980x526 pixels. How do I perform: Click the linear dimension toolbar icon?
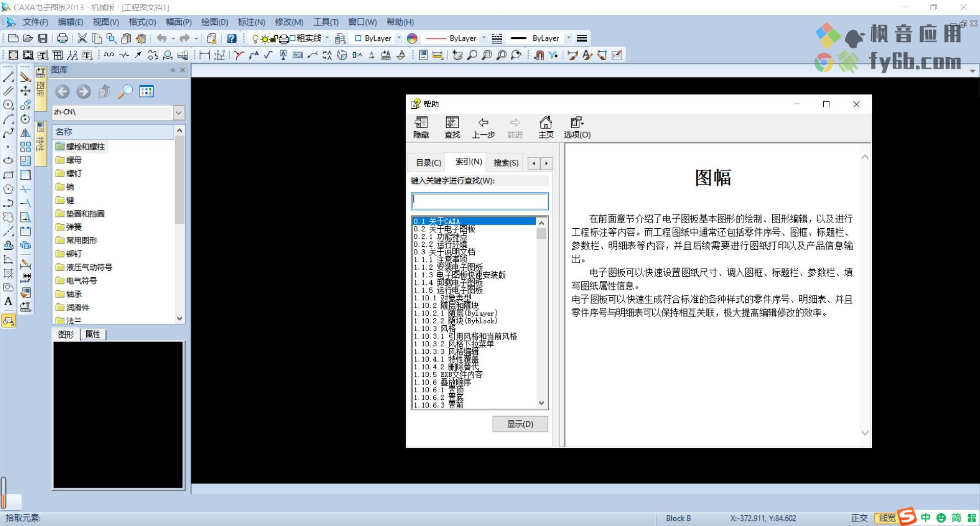pyautogui.click(x=205, y=55)
